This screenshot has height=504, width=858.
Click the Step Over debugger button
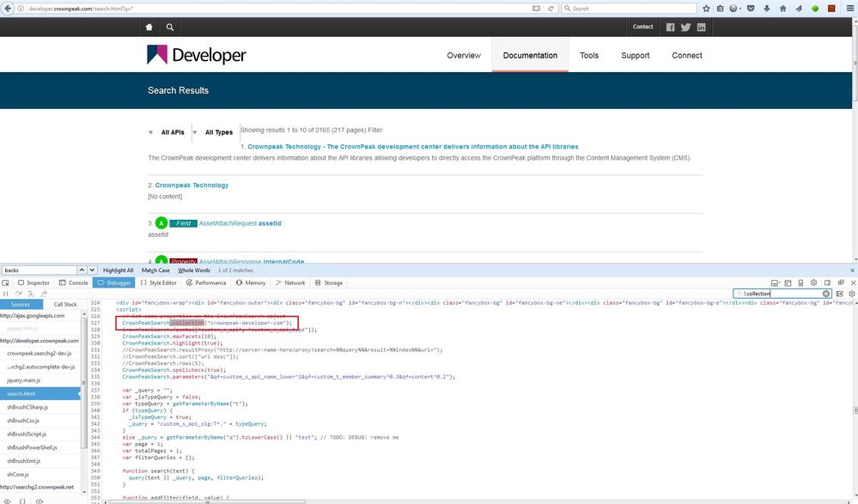18,294
